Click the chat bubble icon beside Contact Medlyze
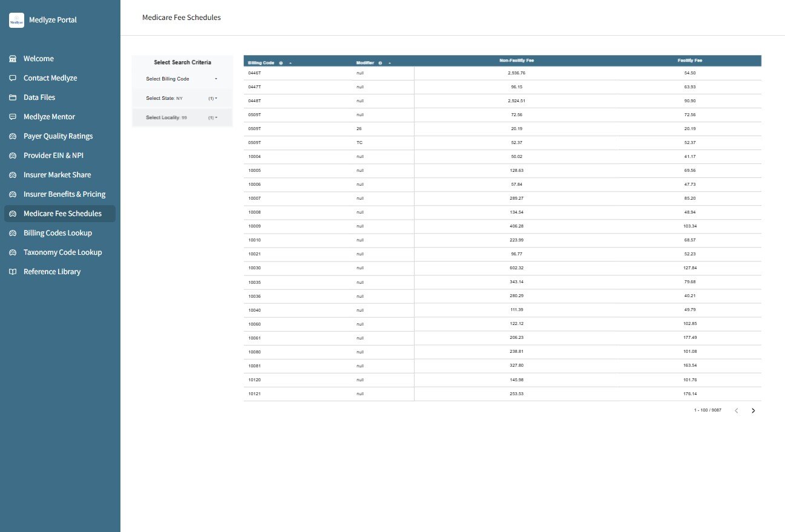Screen dimensions: 785x532 pyautogui.click(x=12, y=78)
